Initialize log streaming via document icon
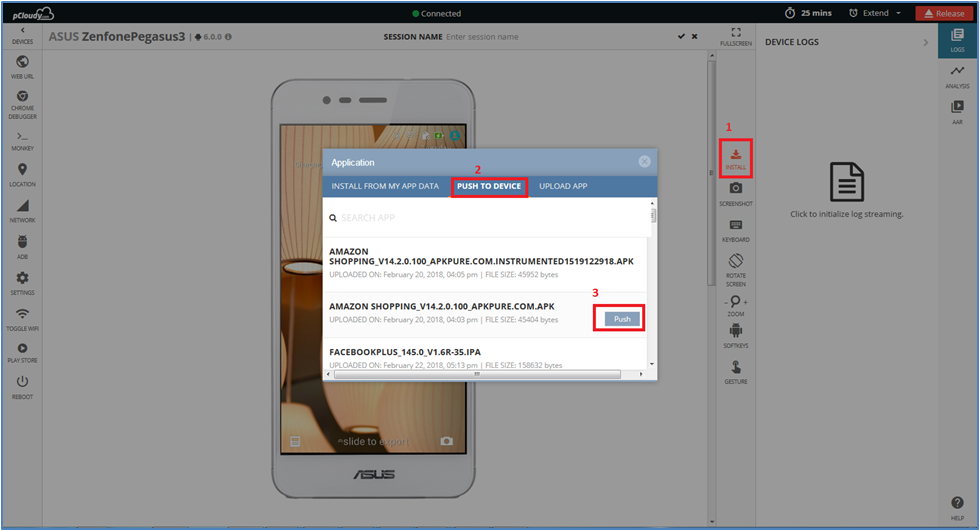980x531 pixels. click(847, 182)
